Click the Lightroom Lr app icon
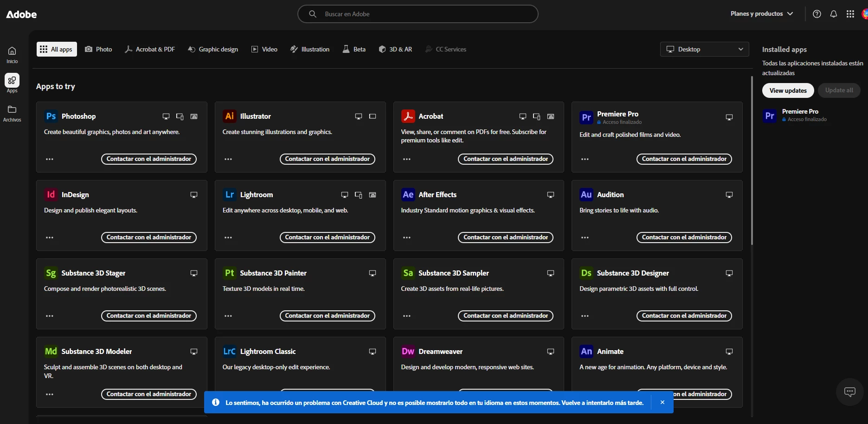 (x=229, y=194)
